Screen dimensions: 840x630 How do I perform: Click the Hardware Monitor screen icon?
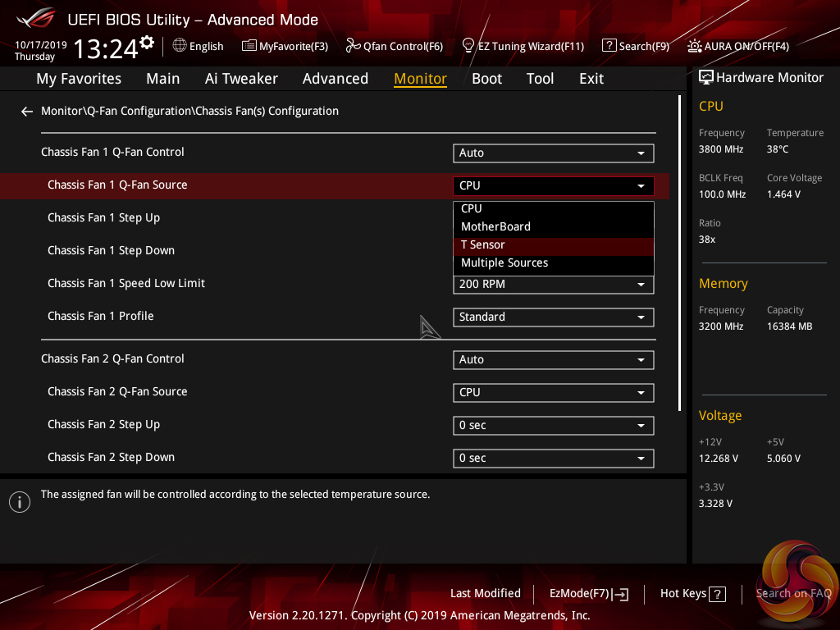[x=706, y=77]
